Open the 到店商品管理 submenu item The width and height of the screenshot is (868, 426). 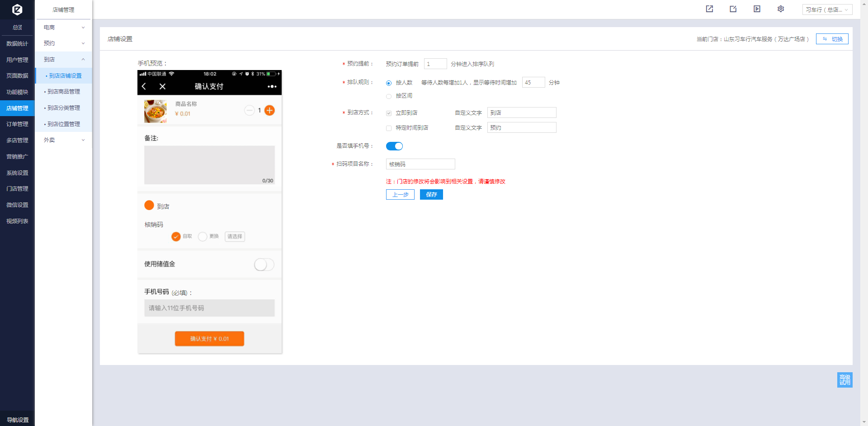point(64,92)
